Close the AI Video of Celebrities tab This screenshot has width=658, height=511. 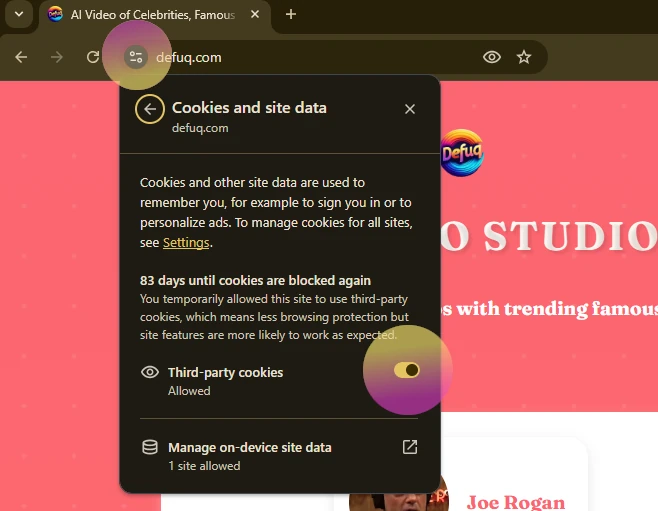(255, 15)
